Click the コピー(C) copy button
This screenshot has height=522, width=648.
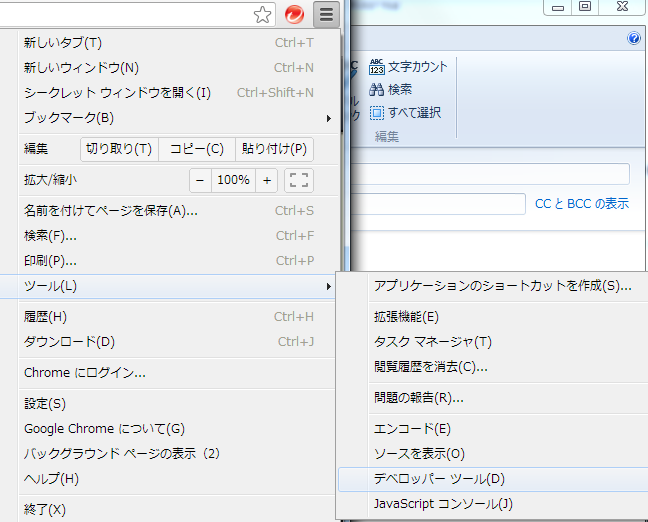pyautogui.click(x=197, y=149)
